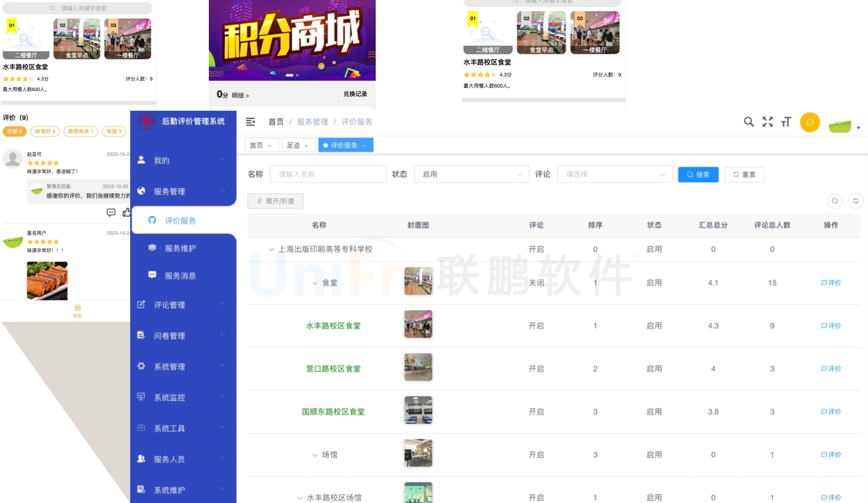Viewport: 868px width, 503px height.
Task: Collapse the 上海出版印刷高等专科学校 tree row
Action: tap(271, 249)
